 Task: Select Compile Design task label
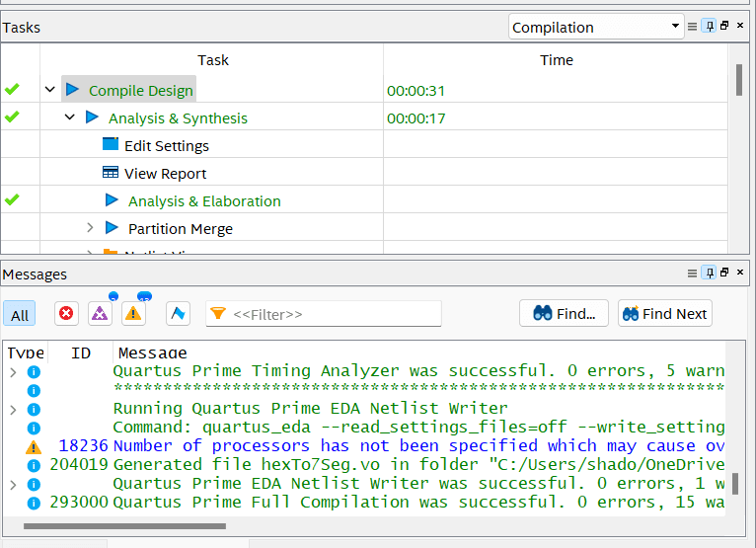(141, 91)
